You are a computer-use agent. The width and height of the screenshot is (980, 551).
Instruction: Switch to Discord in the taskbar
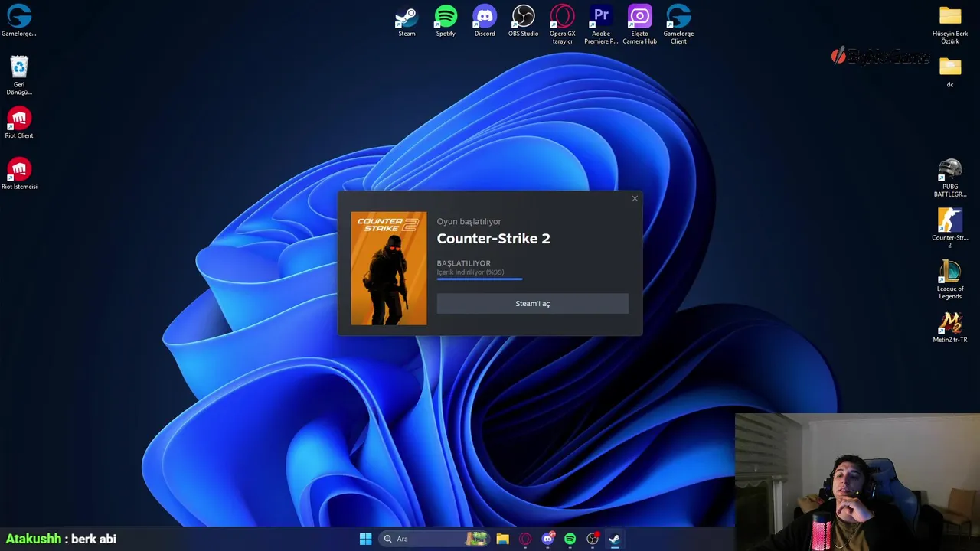tap(547, 539)
